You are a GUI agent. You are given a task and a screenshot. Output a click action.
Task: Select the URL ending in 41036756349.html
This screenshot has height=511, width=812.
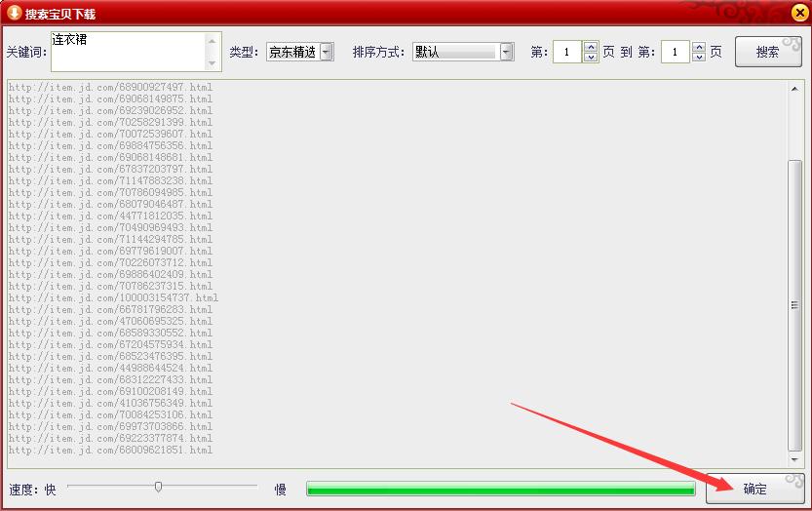click(110, 403)
